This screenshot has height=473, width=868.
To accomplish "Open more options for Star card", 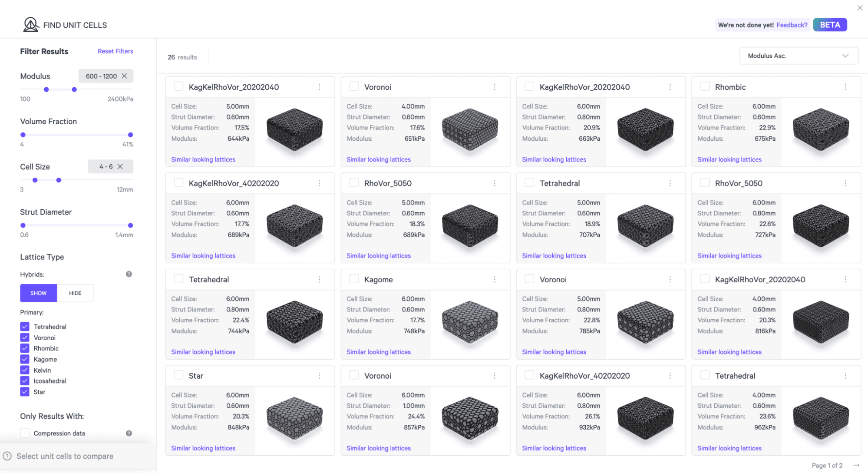I will point(319,375).
